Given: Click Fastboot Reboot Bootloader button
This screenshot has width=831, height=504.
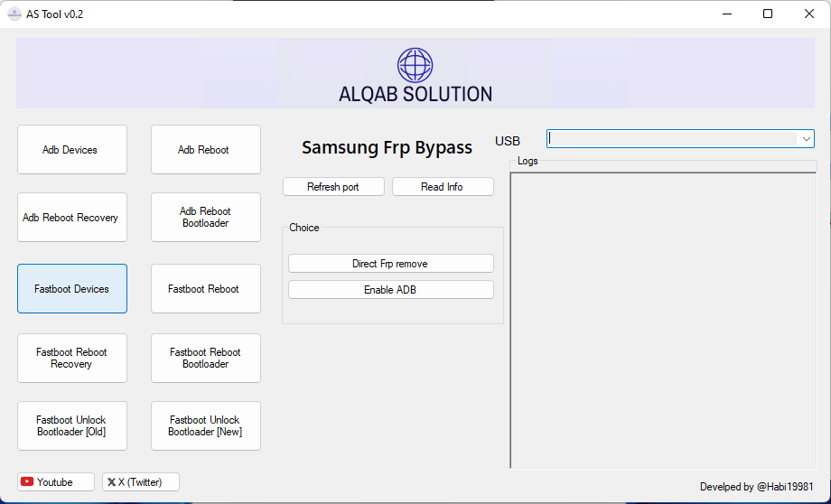Looking at the screenshot, I should click(205, 359).
